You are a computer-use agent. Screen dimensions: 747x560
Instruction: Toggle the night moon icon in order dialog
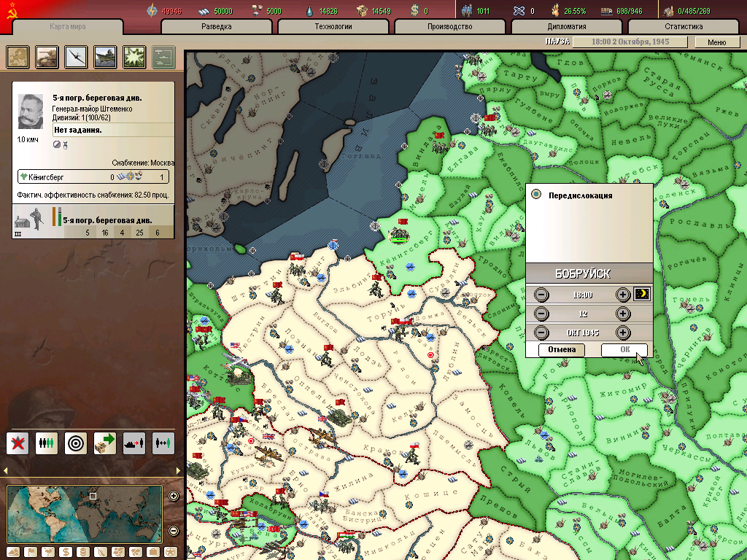642,295
